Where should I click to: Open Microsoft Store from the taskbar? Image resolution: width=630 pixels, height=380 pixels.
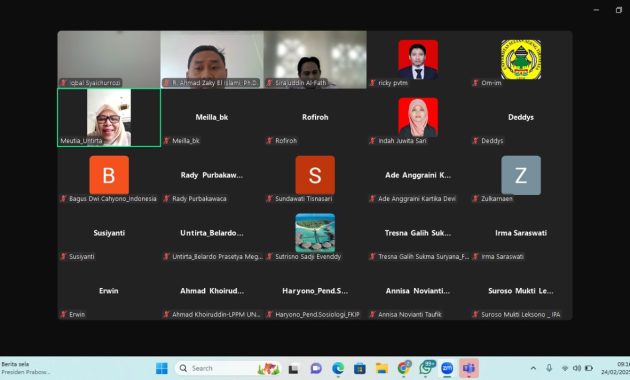click(x=360, y=368)
